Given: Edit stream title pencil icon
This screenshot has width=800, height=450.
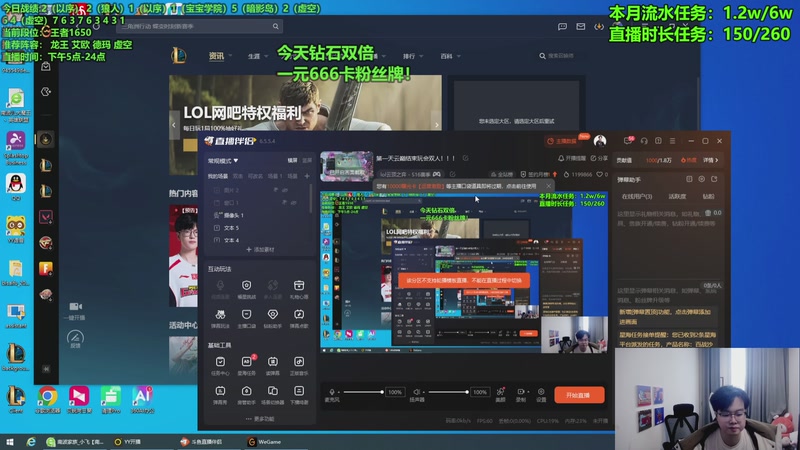Looking at the screenshot, I should (x=465, y=158).
